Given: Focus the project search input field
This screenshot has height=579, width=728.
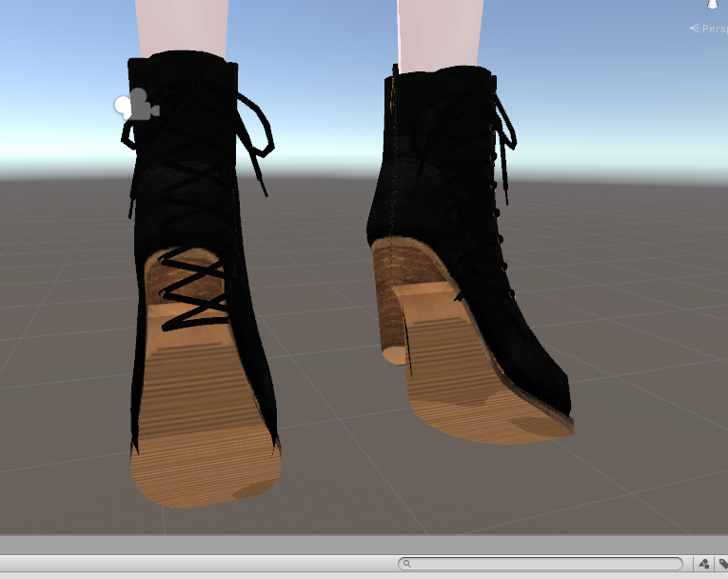Looking at the screenshot, I should coord(541,564).
